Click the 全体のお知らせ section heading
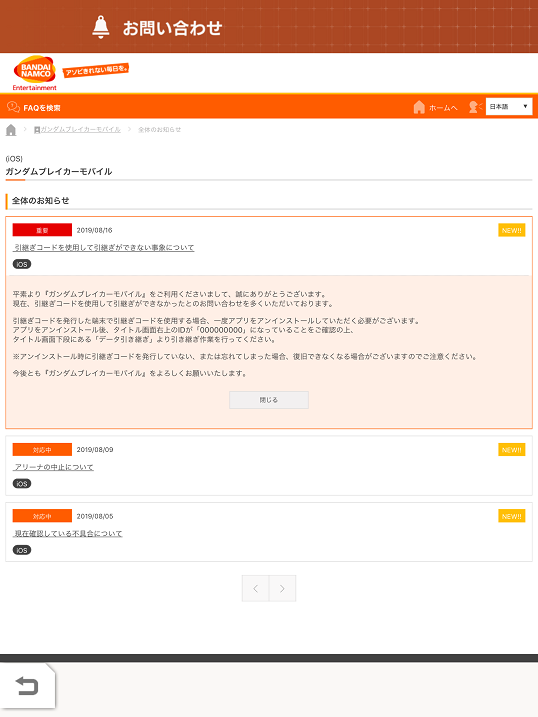The height and width of the screenshot is (717, 538). (41, 200)
